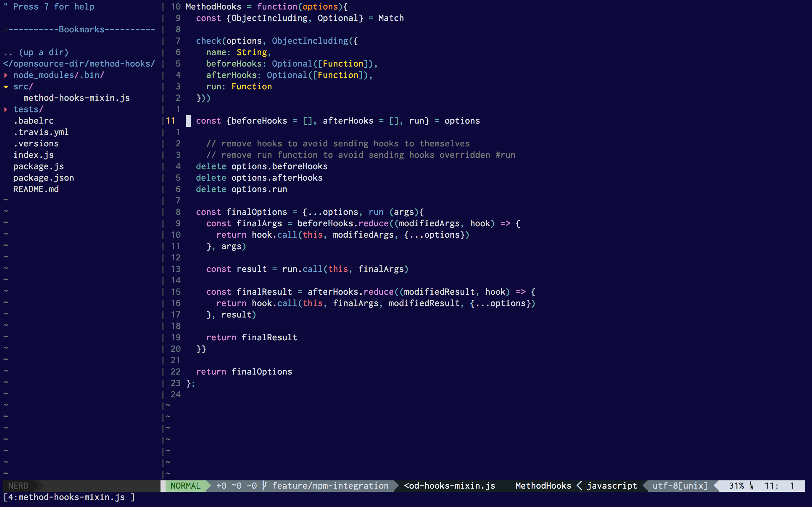The width and height of the screenshot is (812, 507).
Task: Open the .babelrc file
Action: pyautogui.click(x=33, y=121)
